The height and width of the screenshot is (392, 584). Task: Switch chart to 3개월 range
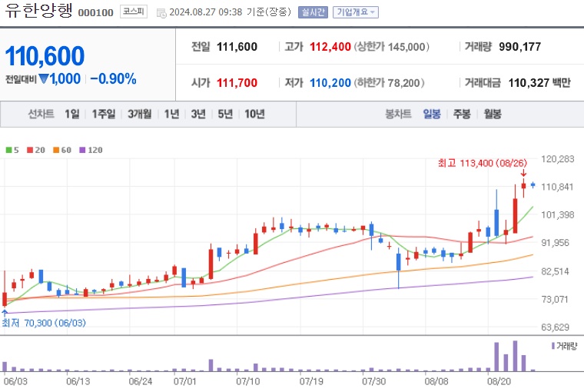point(140,114)
